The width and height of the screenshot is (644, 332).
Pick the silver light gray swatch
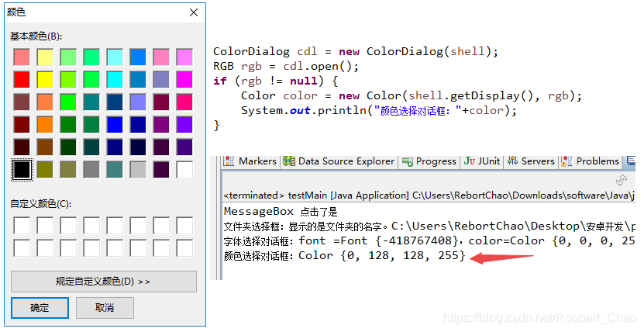[138, 170]
